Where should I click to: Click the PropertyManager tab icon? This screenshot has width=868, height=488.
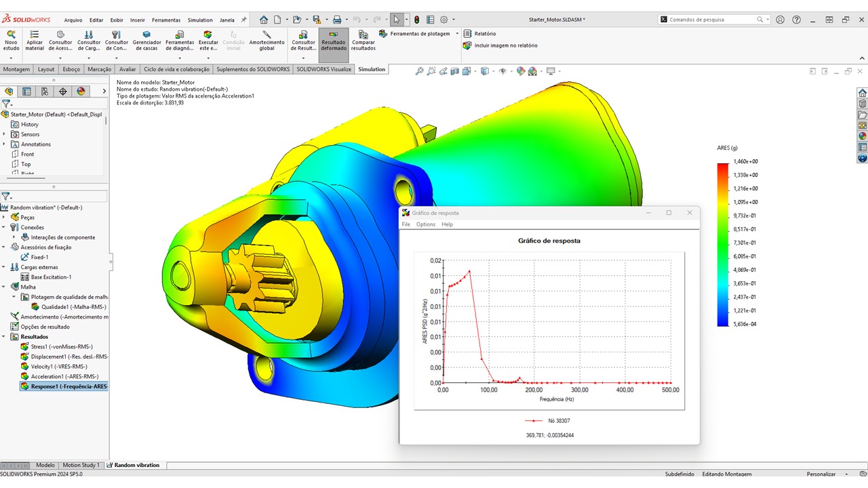[27, 91]
